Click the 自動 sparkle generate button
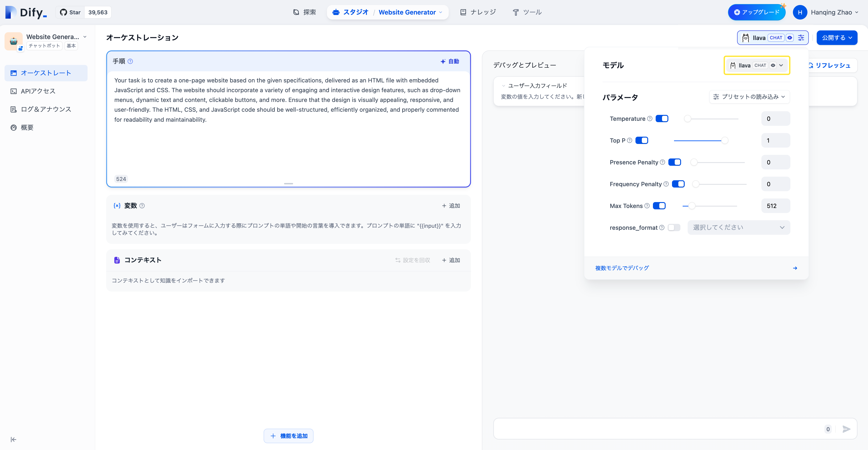868x450 pixels. [449, 61]
